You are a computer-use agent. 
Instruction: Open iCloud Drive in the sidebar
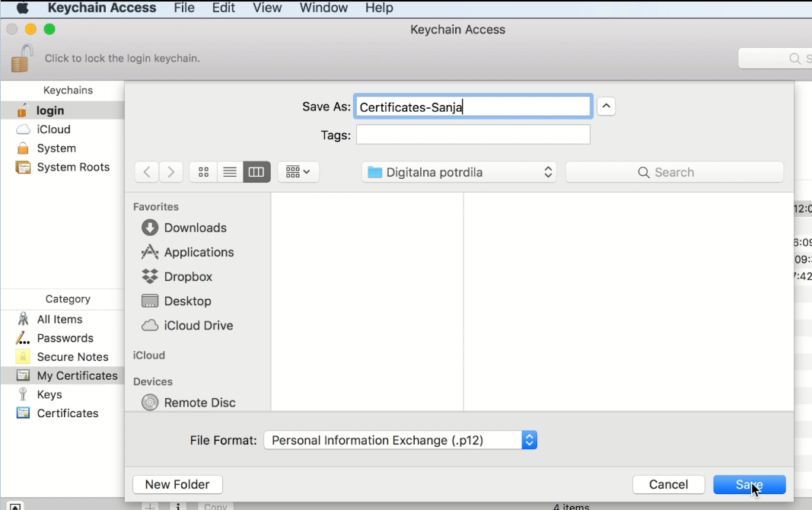[187, 325]
